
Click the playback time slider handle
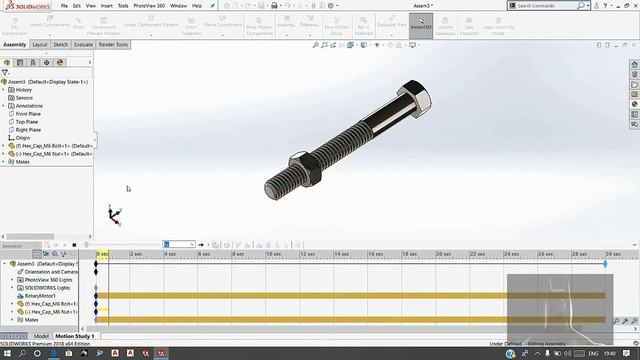point(86,245)
